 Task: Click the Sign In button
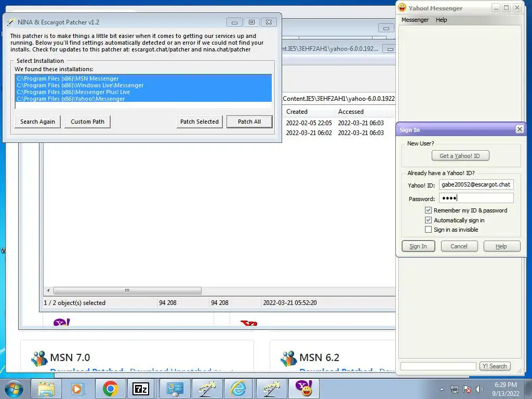coord(418,246)
